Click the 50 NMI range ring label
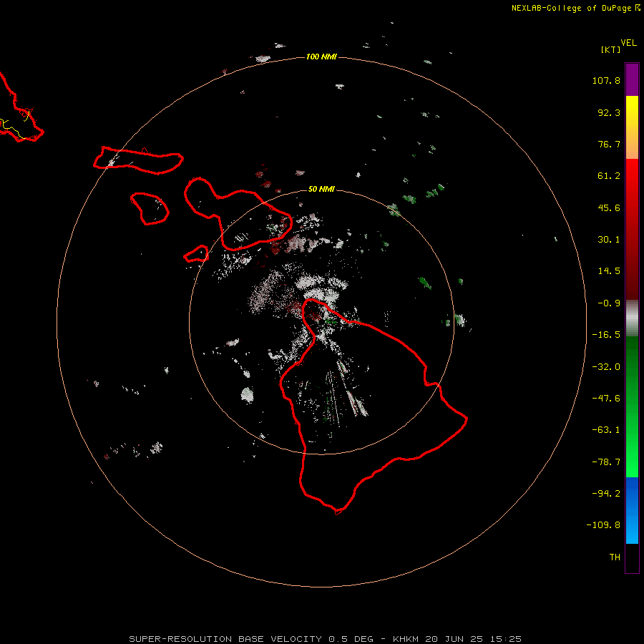 coord(321,189)
